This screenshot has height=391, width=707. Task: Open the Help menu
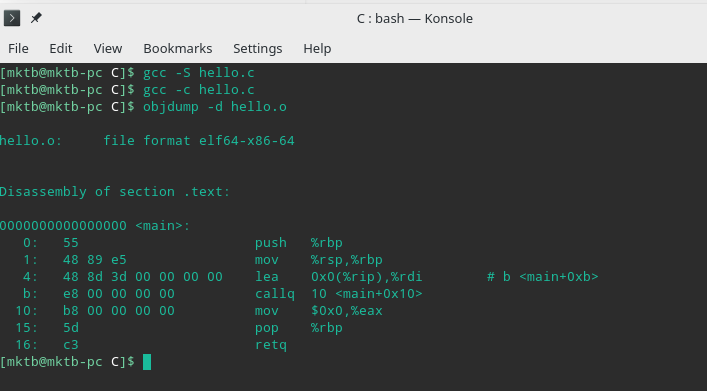pyautogui.click(x=317, y=48)
